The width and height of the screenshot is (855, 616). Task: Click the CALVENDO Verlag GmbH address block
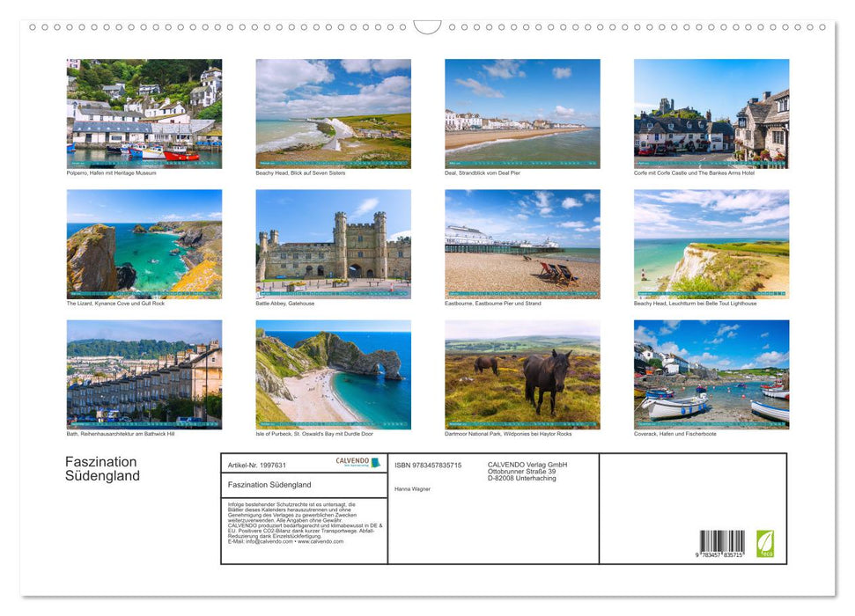[528, 471]
